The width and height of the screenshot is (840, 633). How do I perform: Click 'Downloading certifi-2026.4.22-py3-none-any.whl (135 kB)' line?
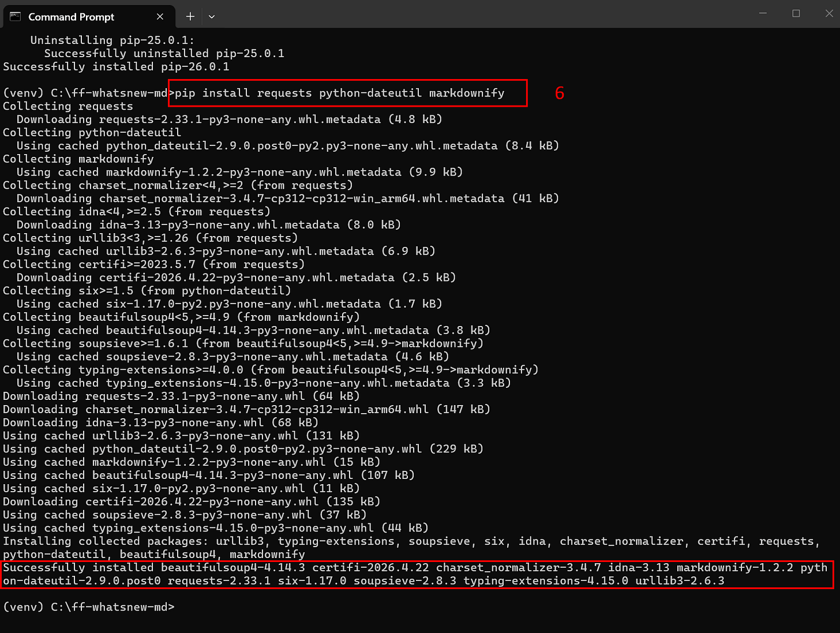pyautogui.click(x=192, y=502)
